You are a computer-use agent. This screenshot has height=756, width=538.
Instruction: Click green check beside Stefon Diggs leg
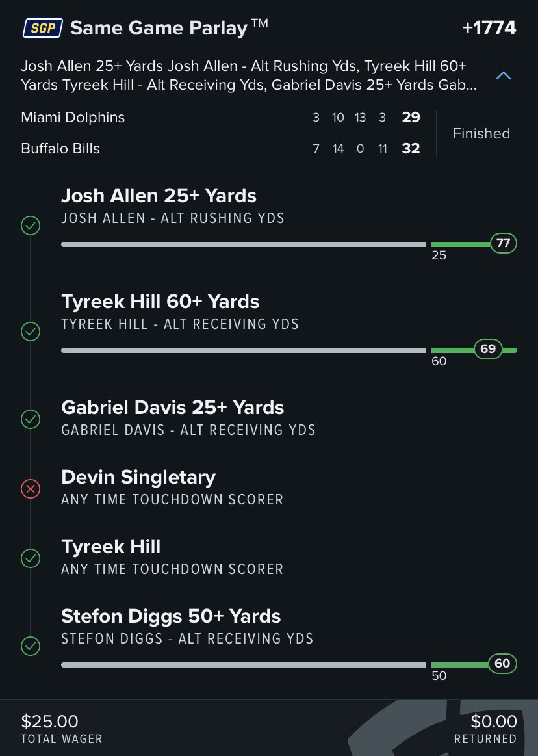point(31,646)
